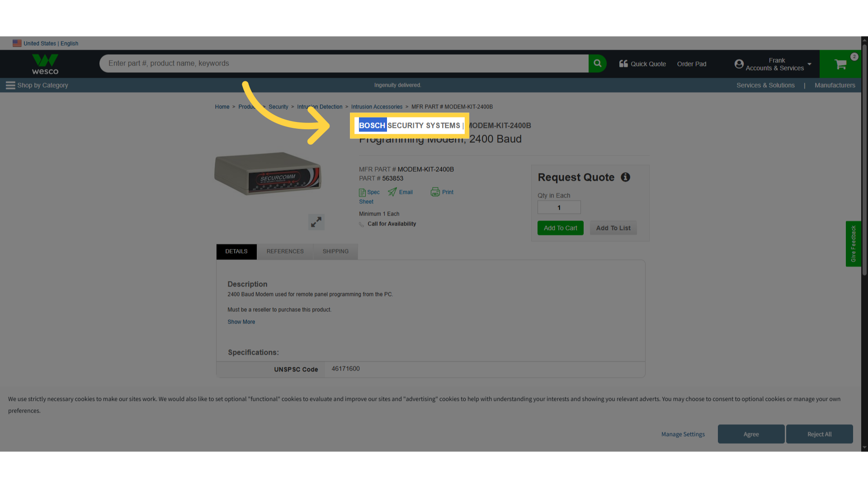This screenshot has height=488, width=868.
Task: Click the Spec Sheet document icon
Action: tap(362, 192)
